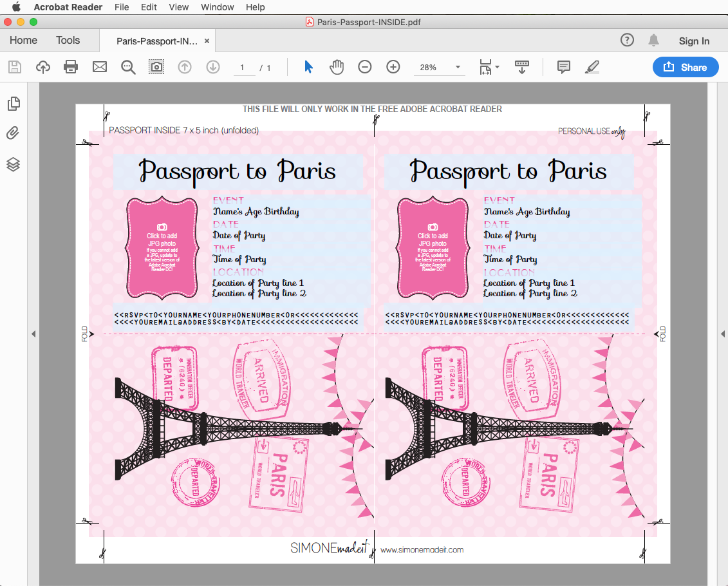Take a Snapshot with the camera tool
Screen dimensions: 728x586
156,66
